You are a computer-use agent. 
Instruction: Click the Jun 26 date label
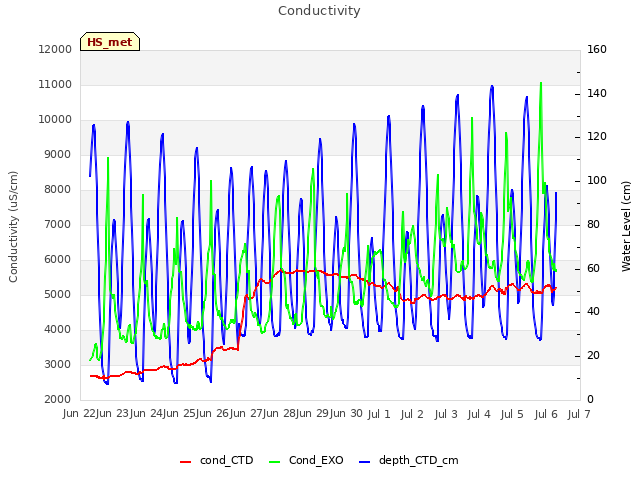pyautogui.click(x=213, y=414)
